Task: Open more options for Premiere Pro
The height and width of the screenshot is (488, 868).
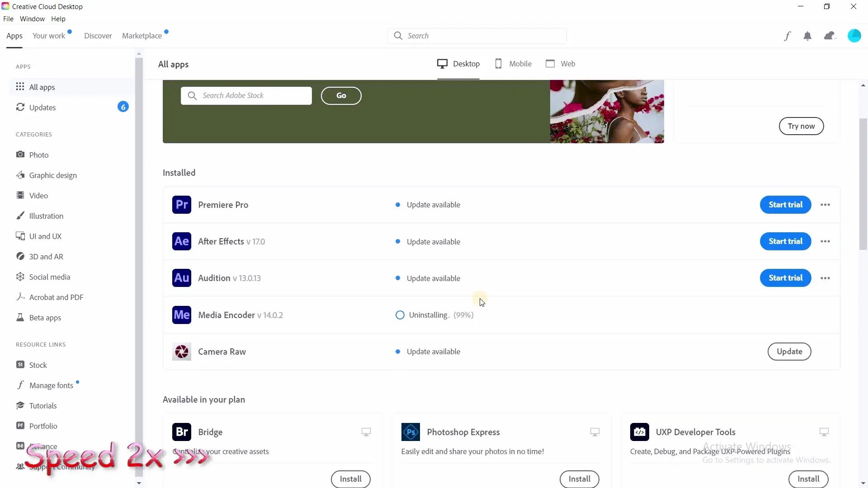Action: (825, 205)
